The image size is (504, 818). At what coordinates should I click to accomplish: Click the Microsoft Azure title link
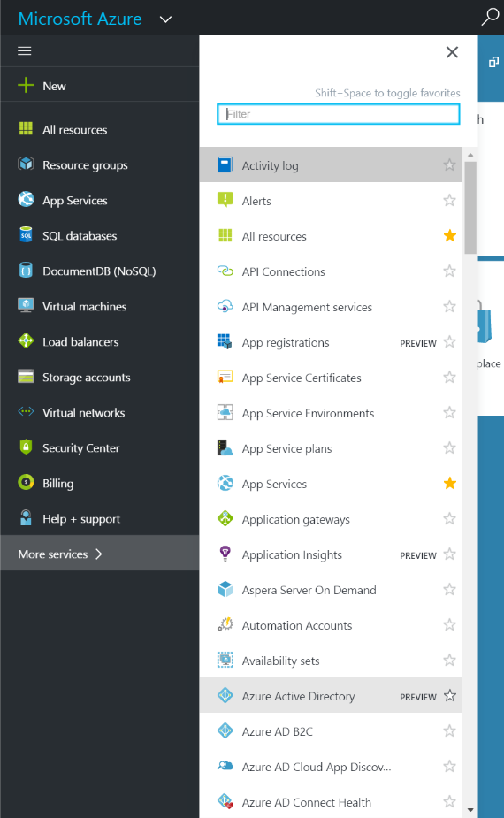(x=80, y=19)
